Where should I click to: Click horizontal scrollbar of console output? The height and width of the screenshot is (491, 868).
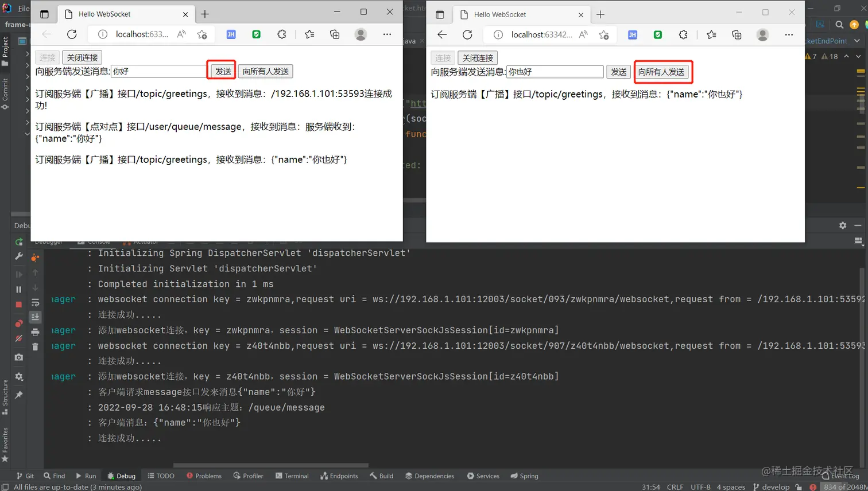(270, 465)
